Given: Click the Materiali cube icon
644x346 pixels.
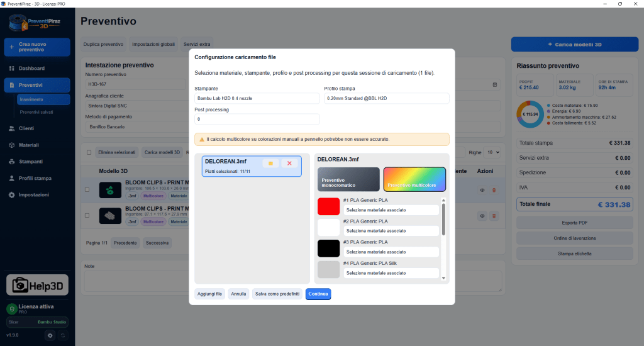Looking at the screenshot, I should (11, 145).
